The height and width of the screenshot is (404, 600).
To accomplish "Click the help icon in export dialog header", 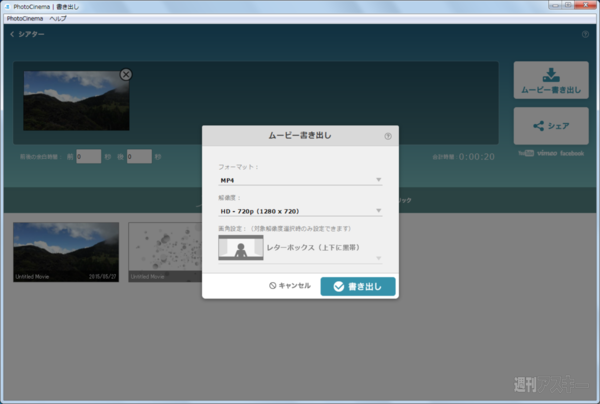I will point(388,136).
